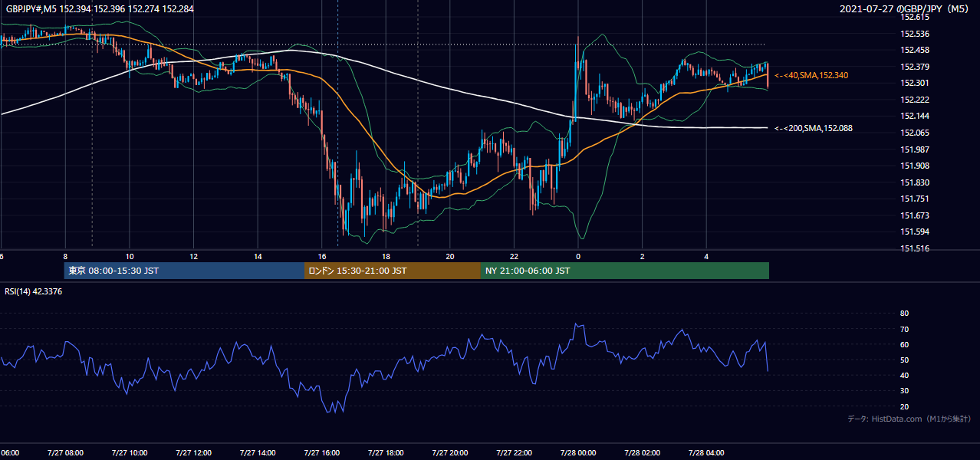Click the HistData.com data source credit
This screenshot has width=980, height=460.
click(x=909, y=419)
